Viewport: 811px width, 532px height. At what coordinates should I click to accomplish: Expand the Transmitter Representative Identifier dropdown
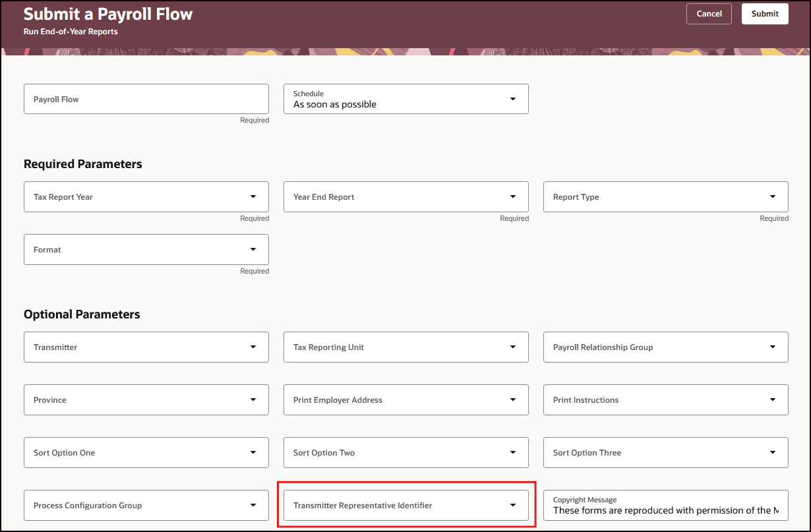tap(405, 506)
